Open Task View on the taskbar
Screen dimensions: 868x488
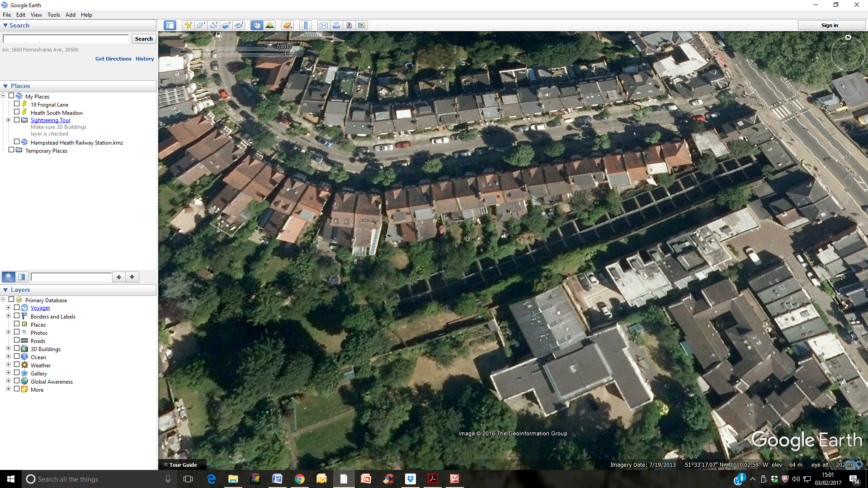(188, 479)
